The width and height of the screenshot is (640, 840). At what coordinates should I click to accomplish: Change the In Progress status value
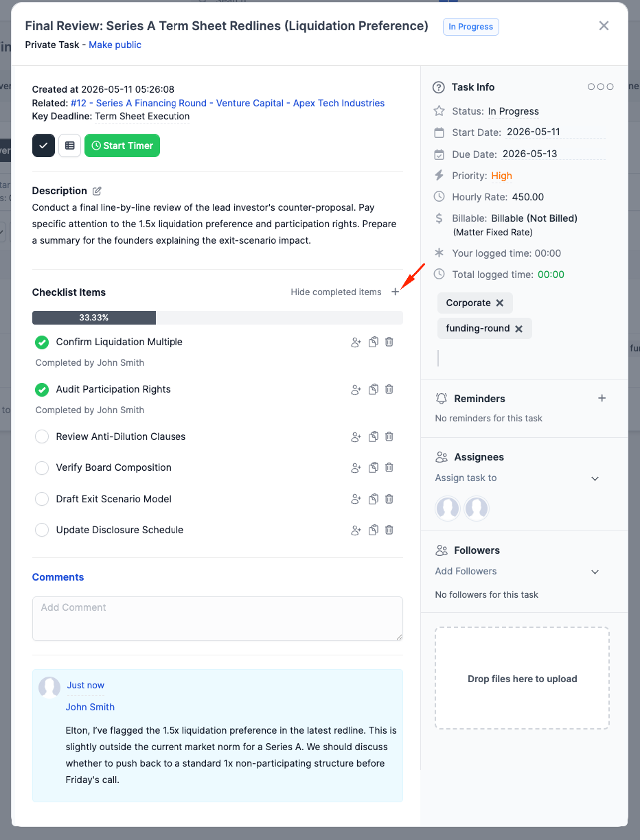pyautogui.click(x=513, y=111)
